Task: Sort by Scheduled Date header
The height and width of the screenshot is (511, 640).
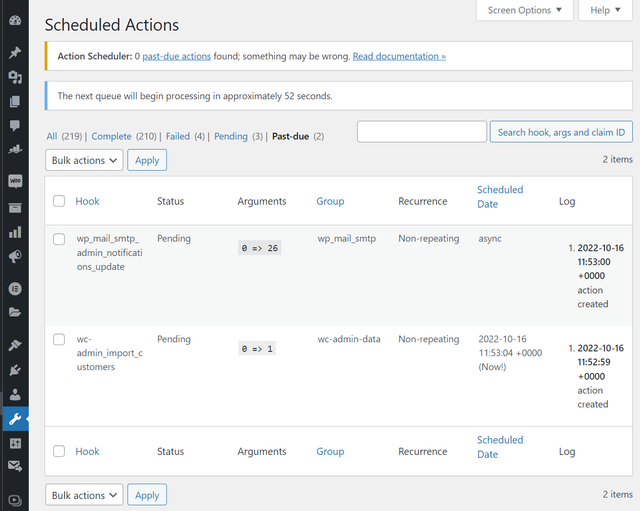Action: pyautogui.click(x=500, y=197)
